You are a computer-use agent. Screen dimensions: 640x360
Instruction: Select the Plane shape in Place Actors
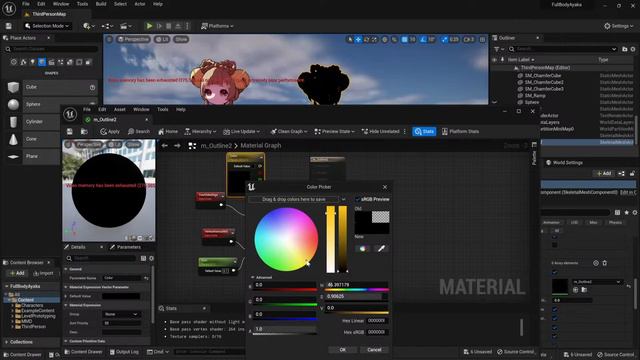tap(33, 156)
